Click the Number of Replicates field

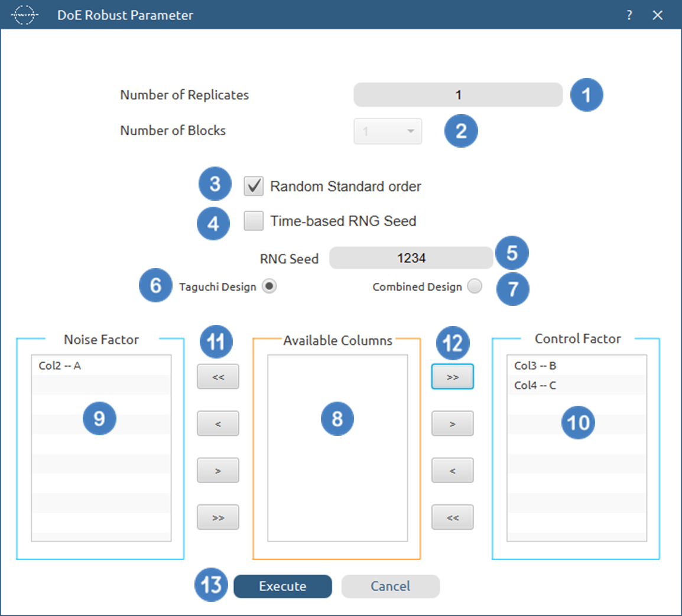458,95
